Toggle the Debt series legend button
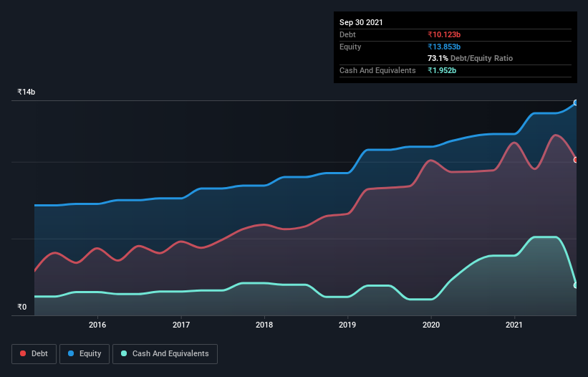 pyautogui.click(x=34, y=354)
